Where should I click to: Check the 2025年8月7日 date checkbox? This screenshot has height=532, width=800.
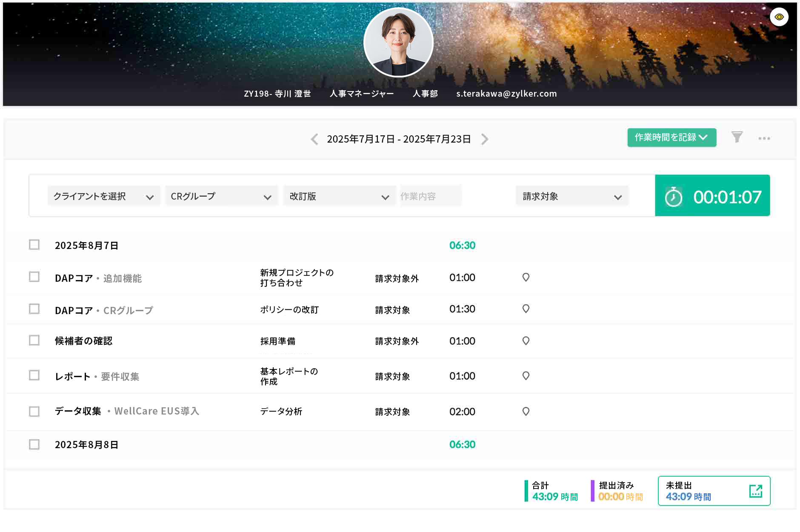tap(34, 245)
